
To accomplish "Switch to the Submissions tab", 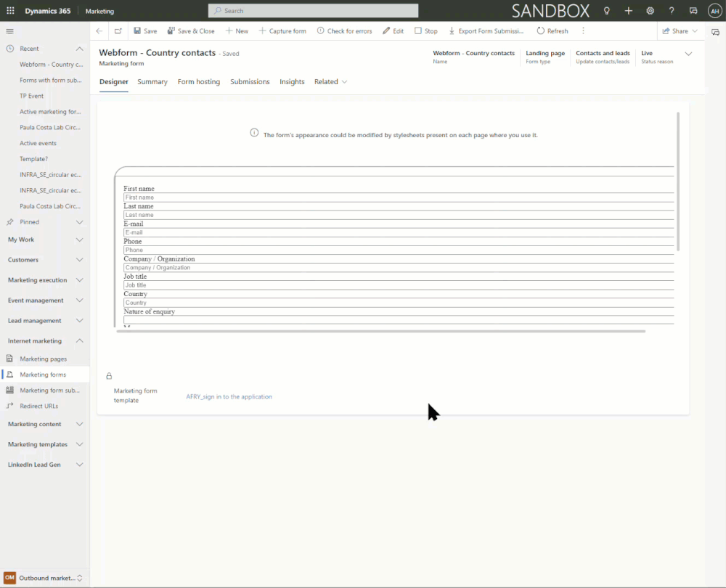I will [x=250, y=81].
